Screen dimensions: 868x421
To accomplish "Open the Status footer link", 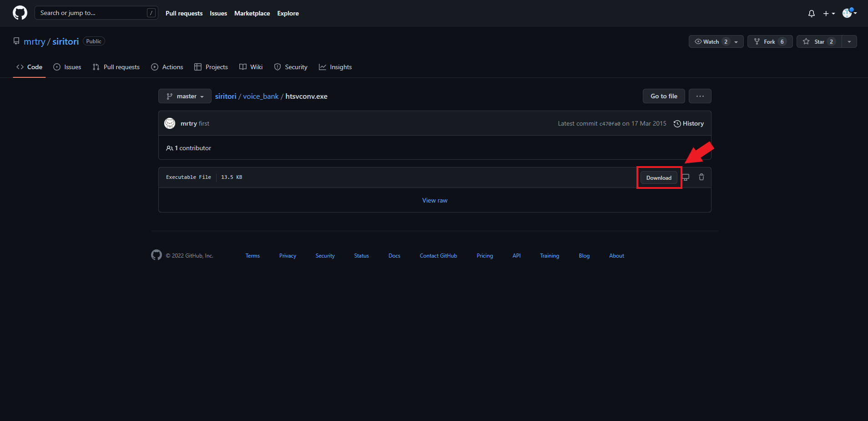I will [362, 256].
